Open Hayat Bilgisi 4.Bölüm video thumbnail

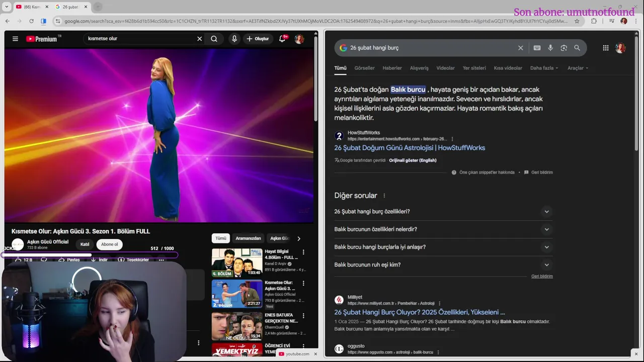[x=236, y=262]
